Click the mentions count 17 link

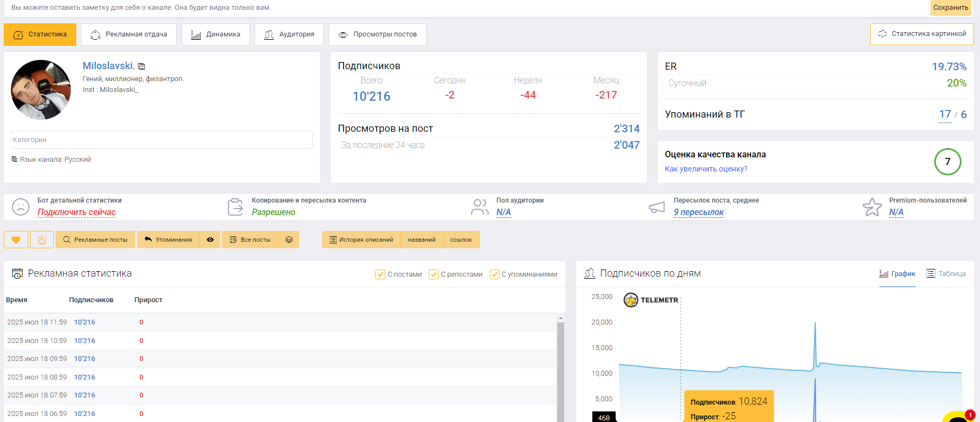pos(945,114)
